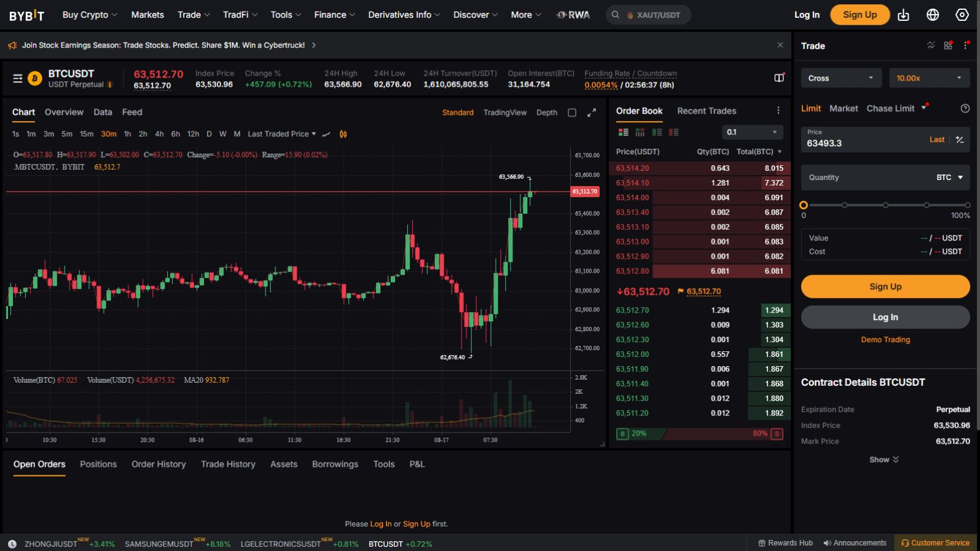Image resolution: width=980 pixels, height=551 pixels.
Task: Switch chart mode to Depth
Action: [547, 112]
